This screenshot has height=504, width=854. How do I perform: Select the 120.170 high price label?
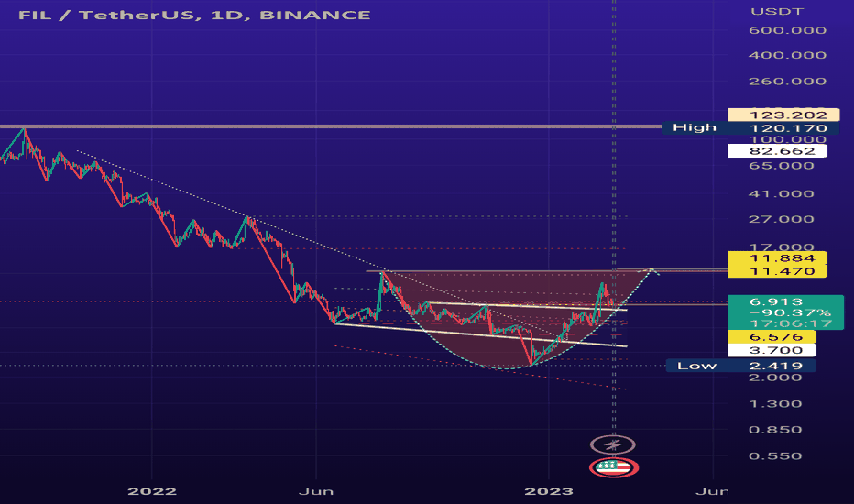click(x=783, y=128)
